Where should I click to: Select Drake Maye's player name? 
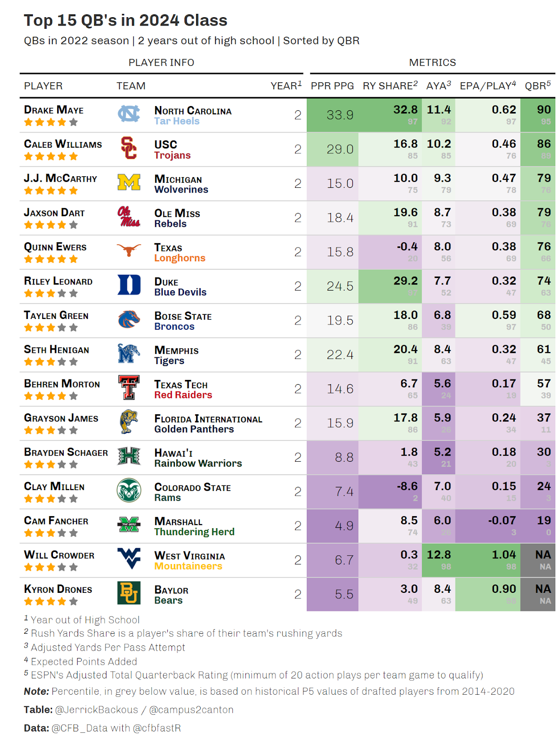(54, 110)
